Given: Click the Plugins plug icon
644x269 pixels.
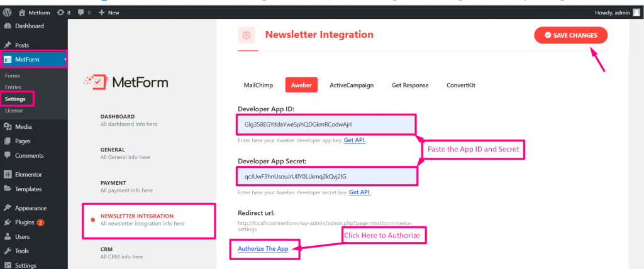Looking at the screenshot, I should 8,222.
